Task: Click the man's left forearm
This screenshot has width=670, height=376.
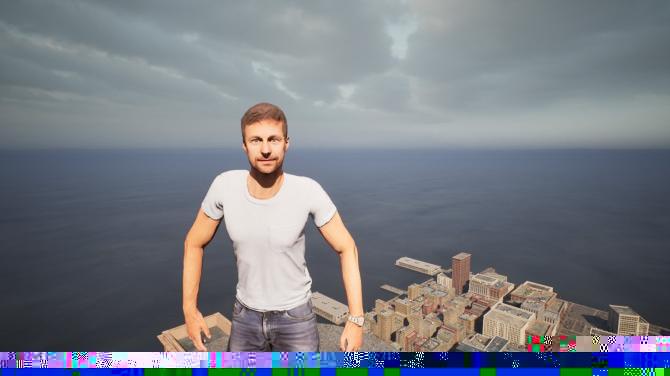Action: [352, 282]
